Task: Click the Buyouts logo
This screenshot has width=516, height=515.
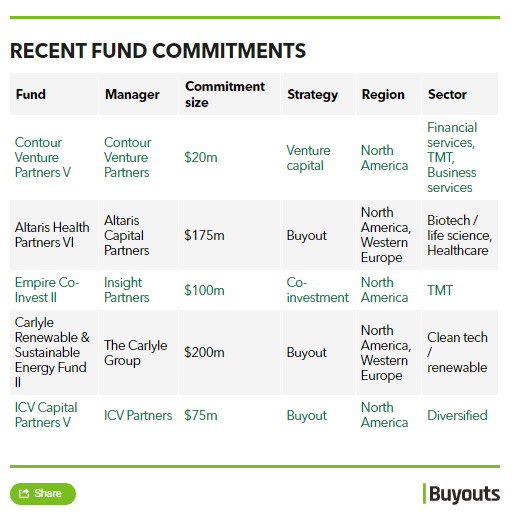Action: (x=461, y=494)
